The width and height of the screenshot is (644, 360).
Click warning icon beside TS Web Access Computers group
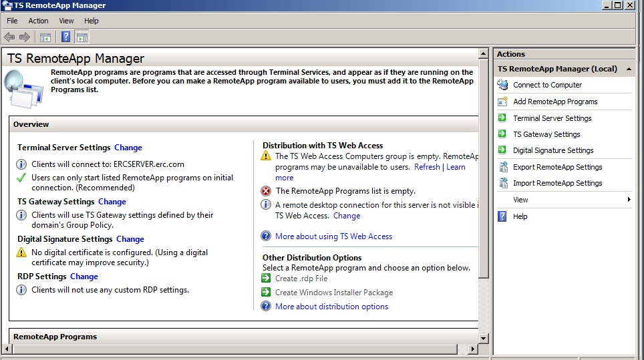(x=266, y=156)
